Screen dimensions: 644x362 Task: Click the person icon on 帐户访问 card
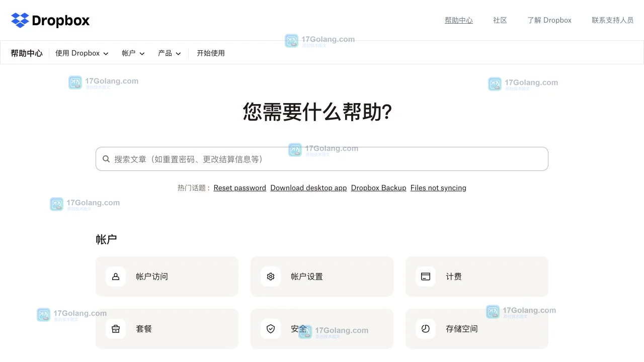pyautogui.click(x=116, y=277)
